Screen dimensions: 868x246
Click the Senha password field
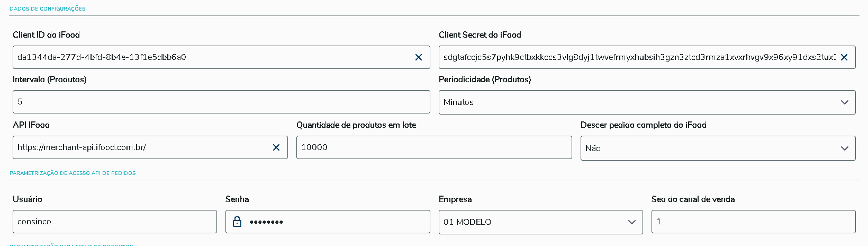(x=339, y=222)
